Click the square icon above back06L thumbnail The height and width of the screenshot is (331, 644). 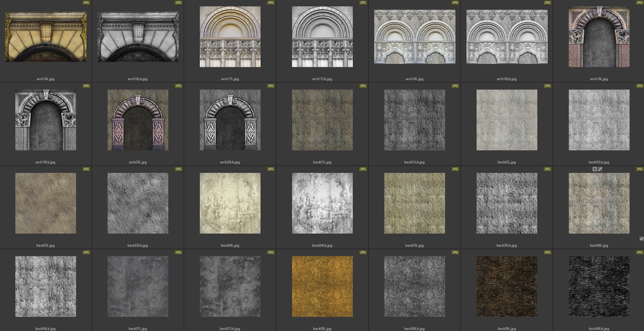pyautogui.click(x=595, y=169)
